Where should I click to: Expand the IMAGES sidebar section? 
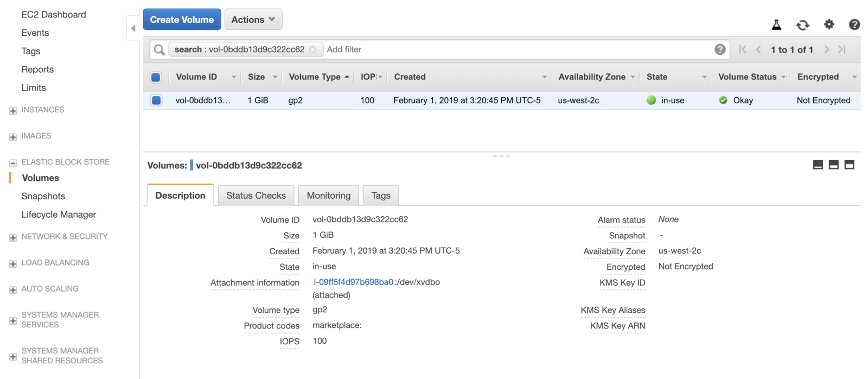(x=13, y=137)
